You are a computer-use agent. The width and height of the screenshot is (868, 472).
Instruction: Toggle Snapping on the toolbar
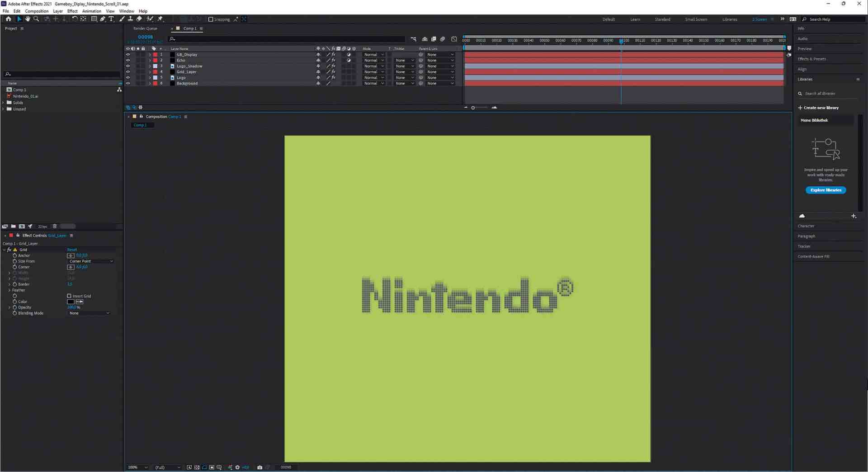pos(212,19)
